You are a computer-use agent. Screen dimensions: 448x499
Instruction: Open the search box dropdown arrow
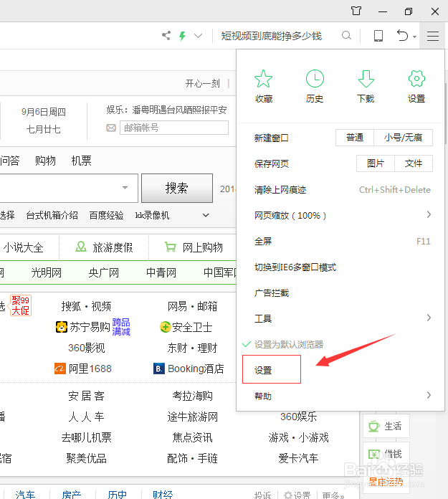click(x=125, y=188)
